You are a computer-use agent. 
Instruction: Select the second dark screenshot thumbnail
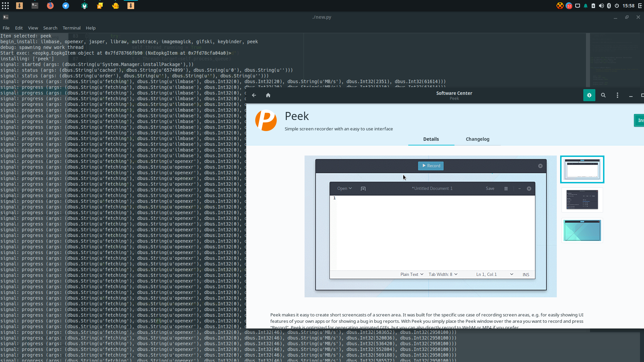[582, 200]
